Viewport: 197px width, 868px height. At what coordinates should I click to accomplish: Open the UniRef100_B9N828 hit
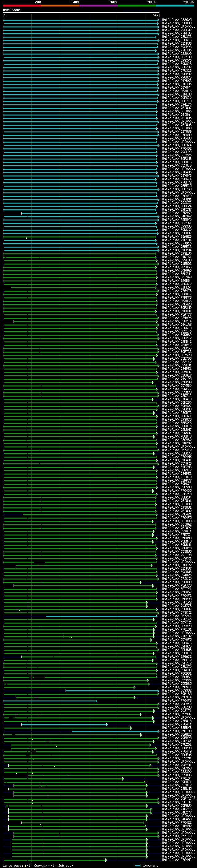(x=177, y=64)
